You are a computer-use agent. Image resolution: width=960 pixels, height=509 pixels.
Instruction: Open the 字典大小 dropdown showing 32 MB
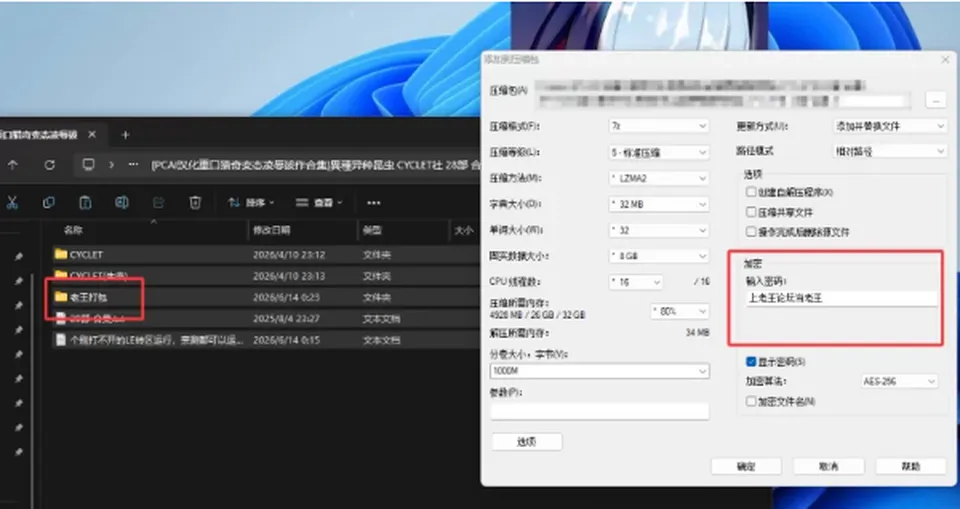click(x=659, y=204)
